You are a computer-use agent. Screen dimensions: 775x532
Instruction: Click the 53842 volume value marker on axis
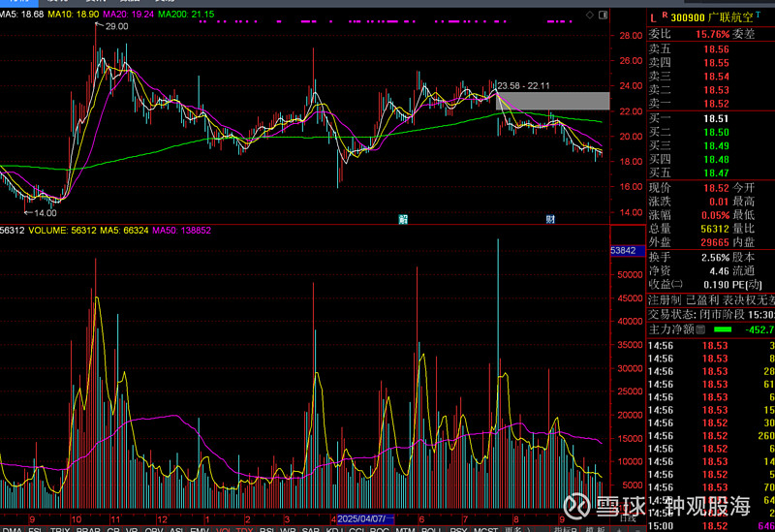pyautogui.click(x=623, y=250)
